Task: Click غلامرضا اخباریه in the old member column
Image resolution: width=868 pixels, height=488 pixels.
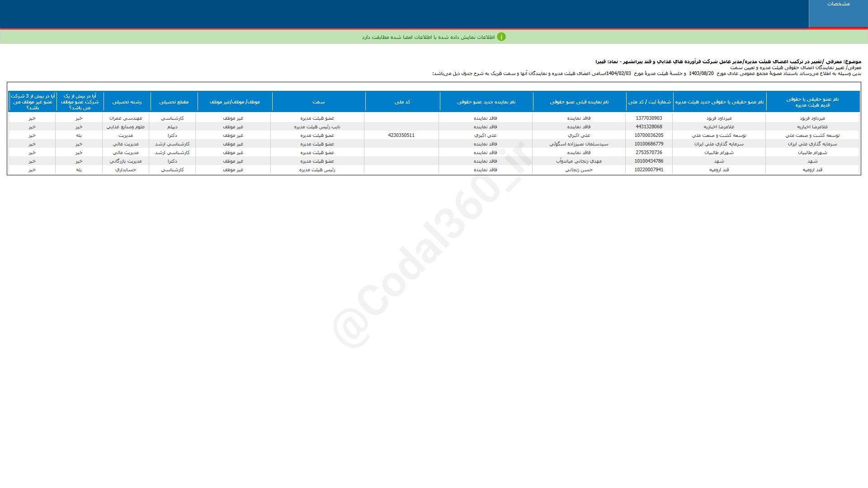Action: [x=812, y=127]
